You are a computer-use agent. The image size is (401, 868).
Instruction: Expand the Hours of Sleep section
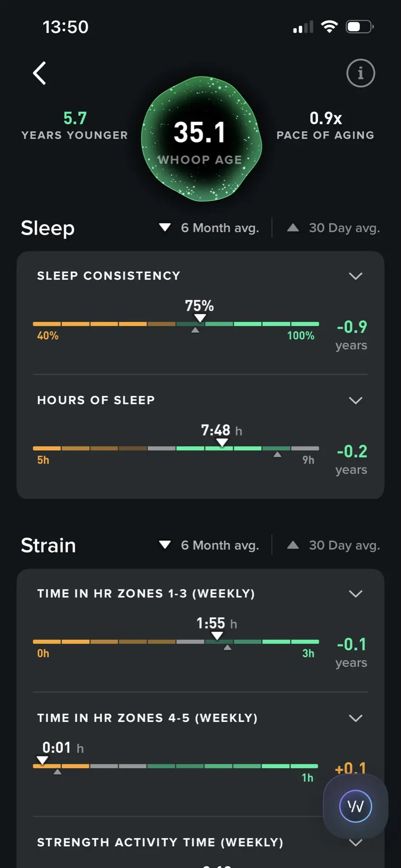tap(356, 401)
